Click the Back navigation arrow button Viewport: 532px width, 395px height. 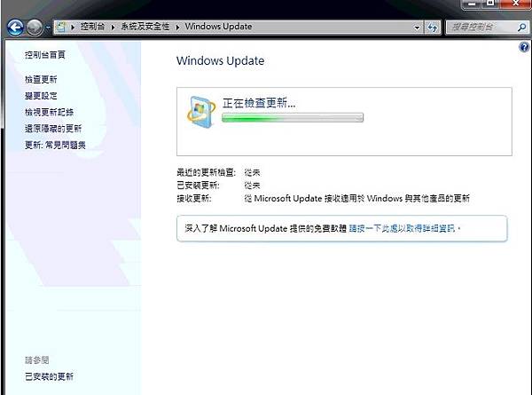coord(15,28)
